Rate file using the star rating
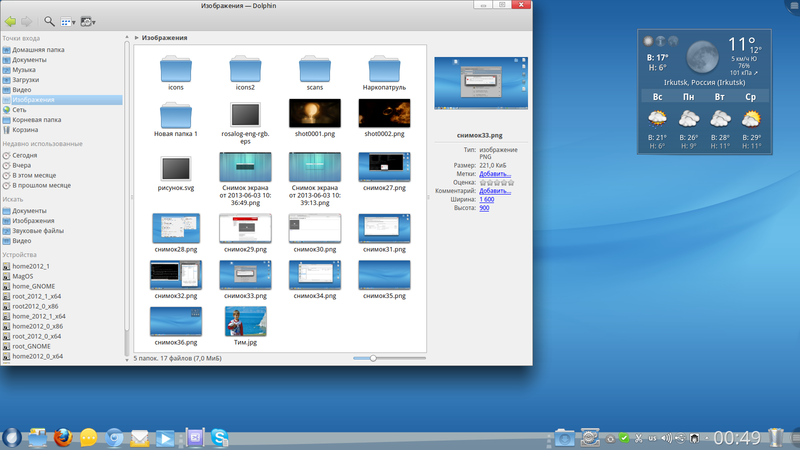Viewport: 800px width, 450px height. 496,183
